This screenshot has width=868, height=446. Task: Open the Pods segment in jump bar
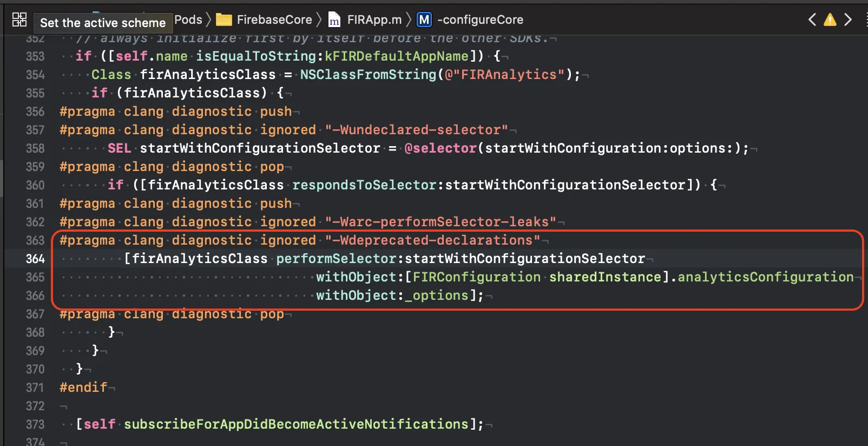(188, 20)
